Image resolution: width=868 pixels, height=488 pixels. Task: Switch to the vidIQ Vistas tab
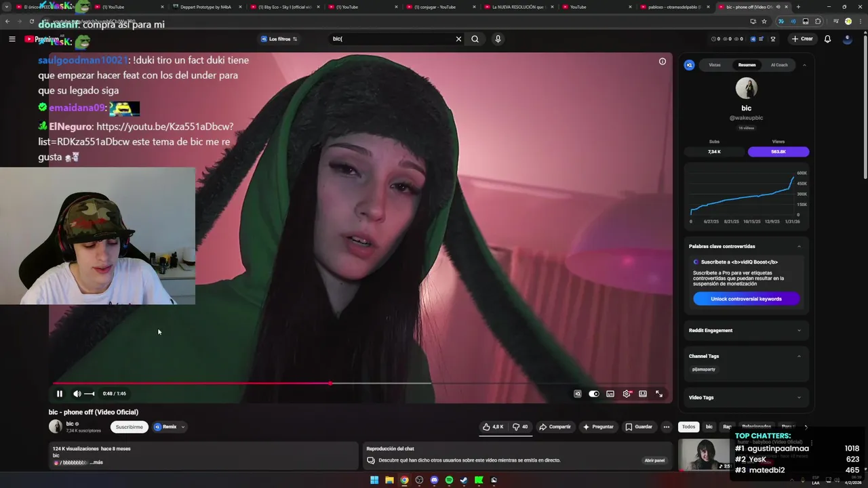click(x=715, y=65)
